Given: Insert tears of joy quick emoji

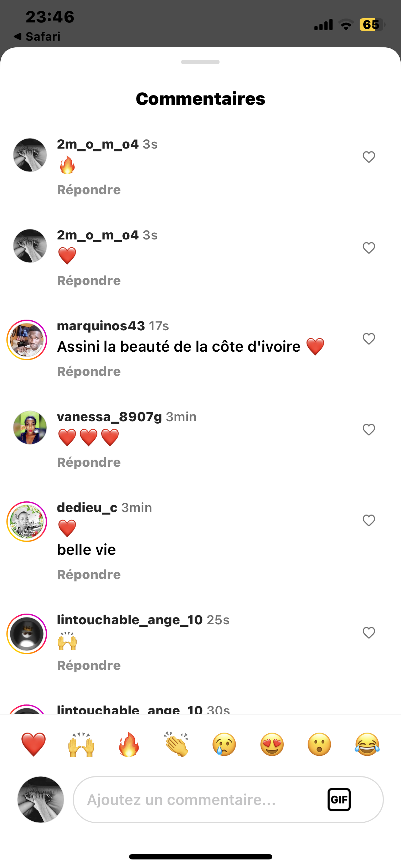Looking at the screenshot, I should (x=367, y=744).
